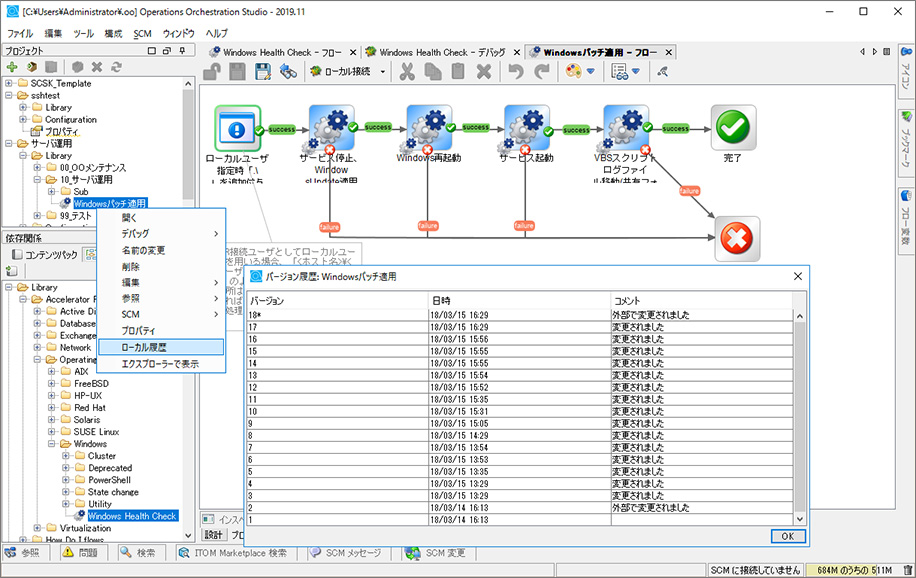Image resolution: width=916 pixels, height=578 pixels.
Task: Click the green add new project icon
Action: click(12, 67)
